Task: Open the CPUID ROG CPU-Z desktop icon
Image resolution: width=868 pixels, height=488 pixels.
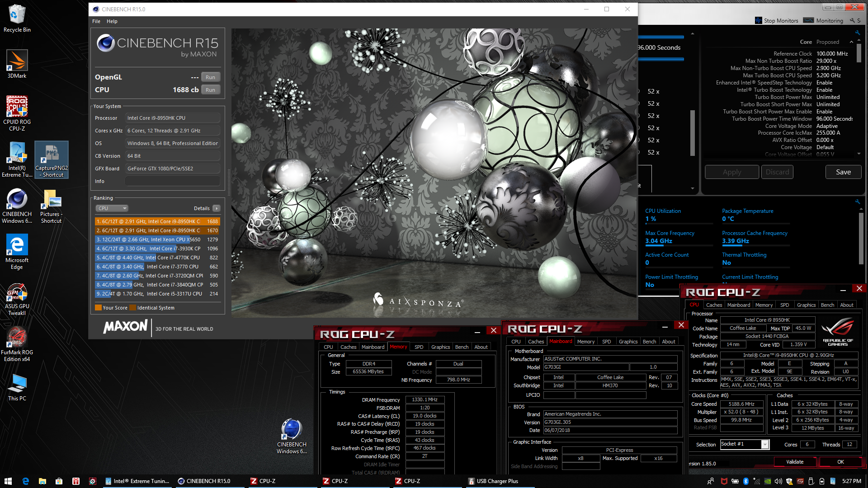Action: (17, 113)
